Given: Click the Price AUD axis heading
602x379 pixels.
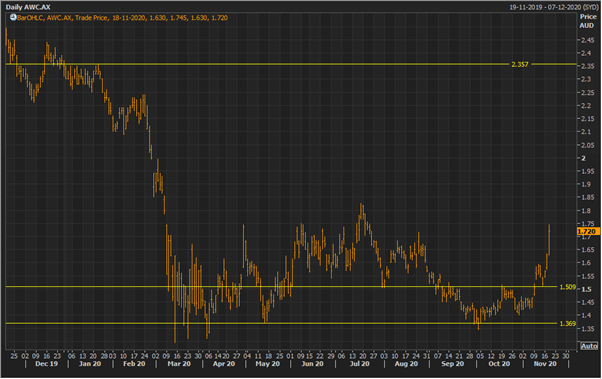Looking at the screenshot, I should [587, 21].
